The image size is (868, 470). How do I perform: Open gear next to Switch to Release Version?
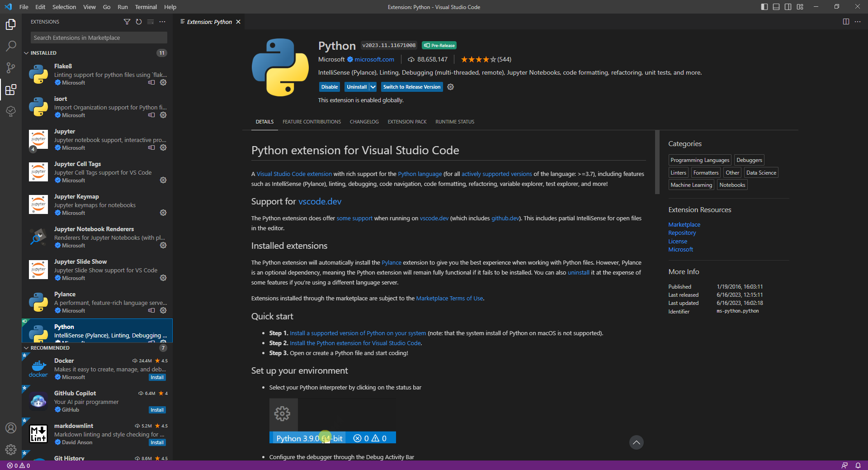click(450, 87)
